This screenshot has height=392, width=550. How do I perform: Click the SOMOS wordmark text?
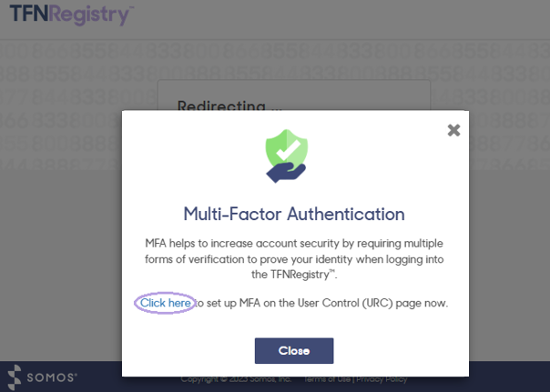(x=52, y=377)
